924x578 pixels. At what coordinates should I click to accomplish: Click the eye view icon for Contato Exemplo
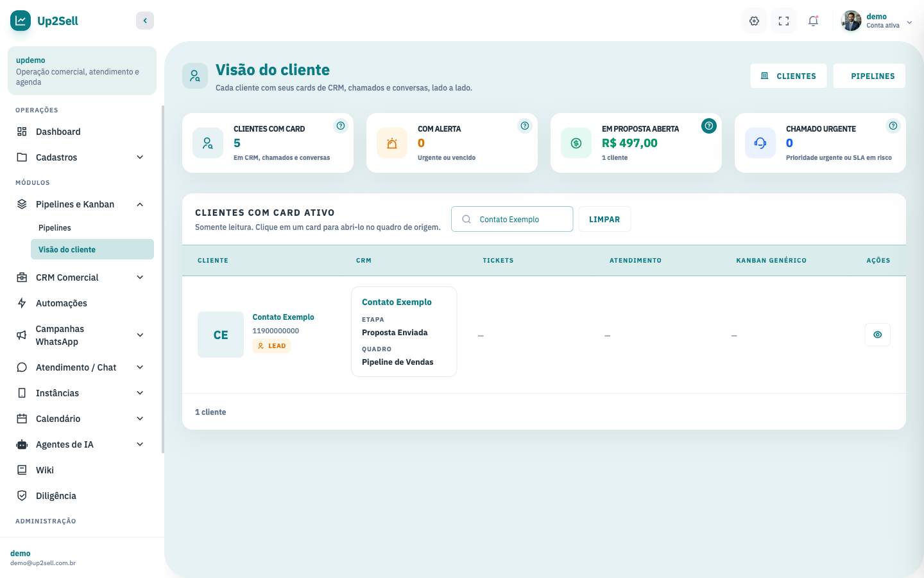pos(878,335)
